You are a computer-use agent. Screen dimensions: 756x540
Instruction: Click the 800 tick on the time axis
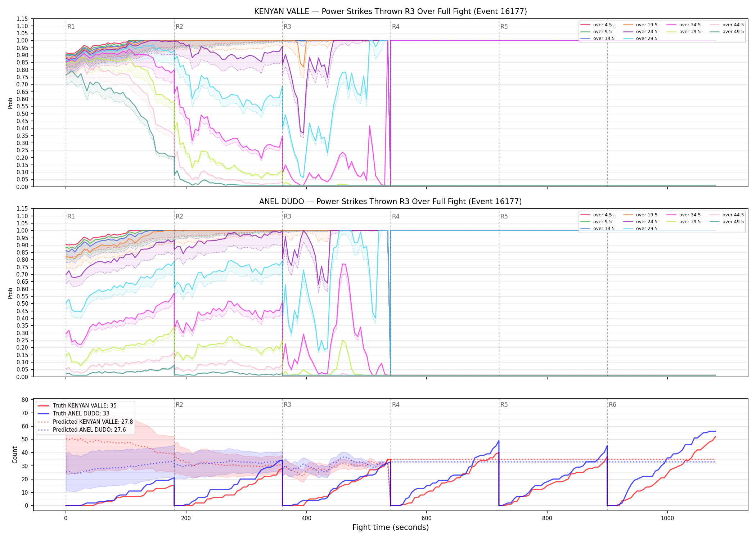(547, 518)
